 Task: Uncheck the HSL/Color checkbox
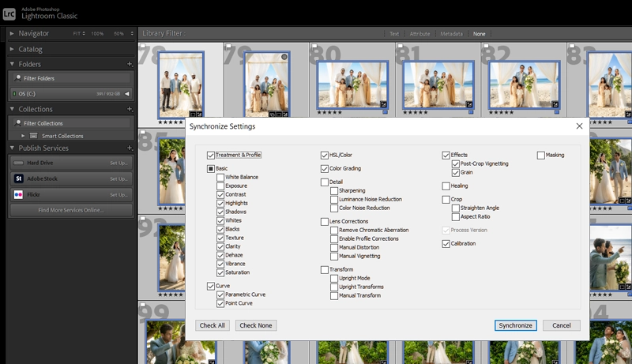coord(325,155)
